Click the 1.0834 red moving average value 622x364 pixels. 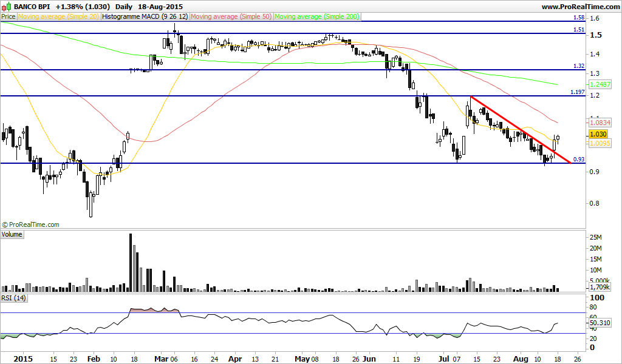tap(600, 123)
